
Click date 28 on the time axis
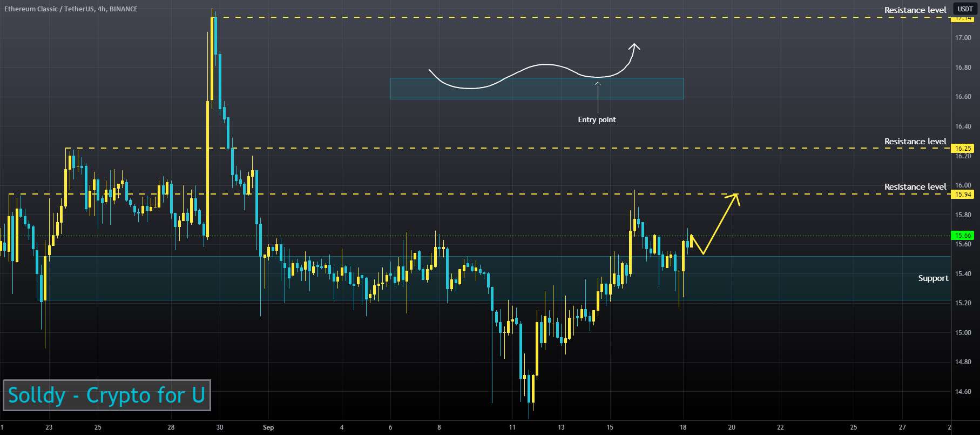coord(171,427)
